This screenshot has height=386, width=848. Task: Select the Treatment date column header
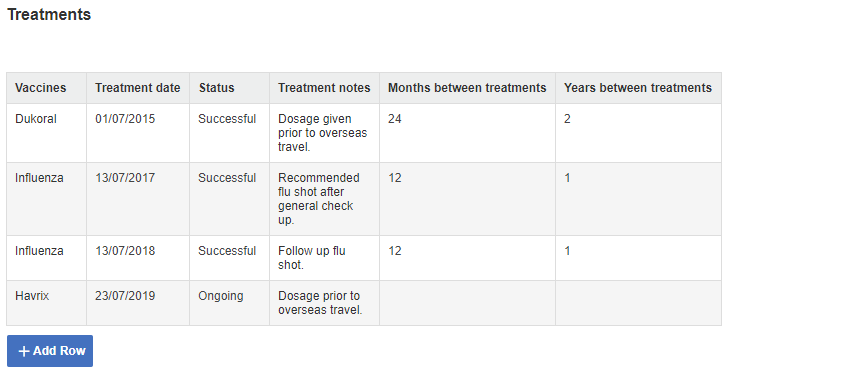coord(138,88)
